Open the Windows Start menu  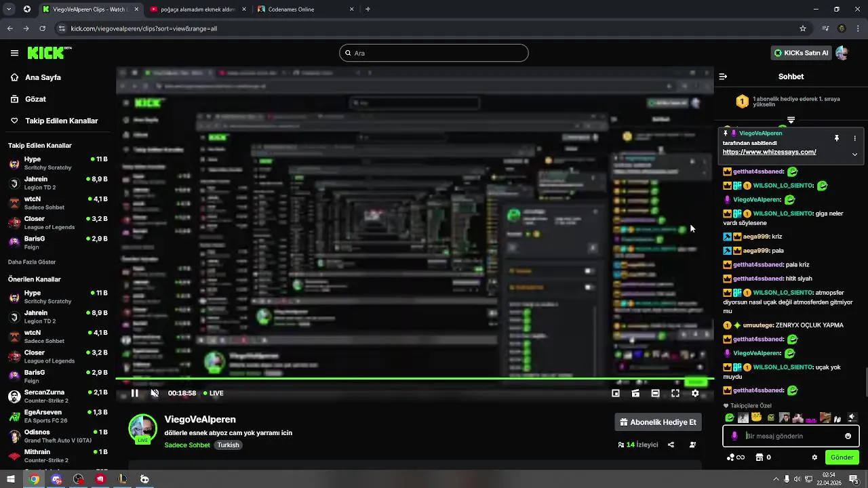[x=11, y=479]
